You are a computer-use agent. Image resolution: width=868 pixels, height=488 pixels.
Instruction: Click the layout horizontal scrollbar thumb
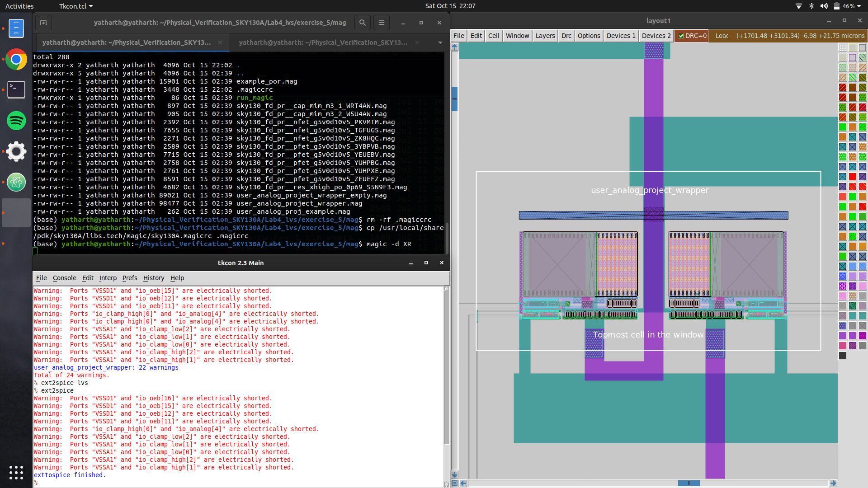689,483
